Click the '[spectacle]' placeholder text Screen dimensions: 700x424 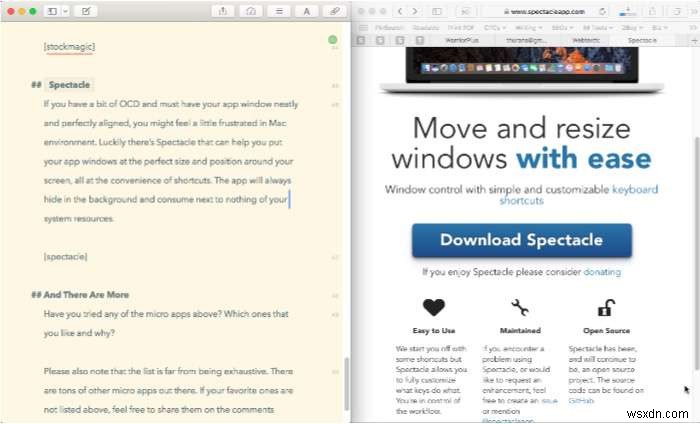pyautogui.click(x=66, y=257)
